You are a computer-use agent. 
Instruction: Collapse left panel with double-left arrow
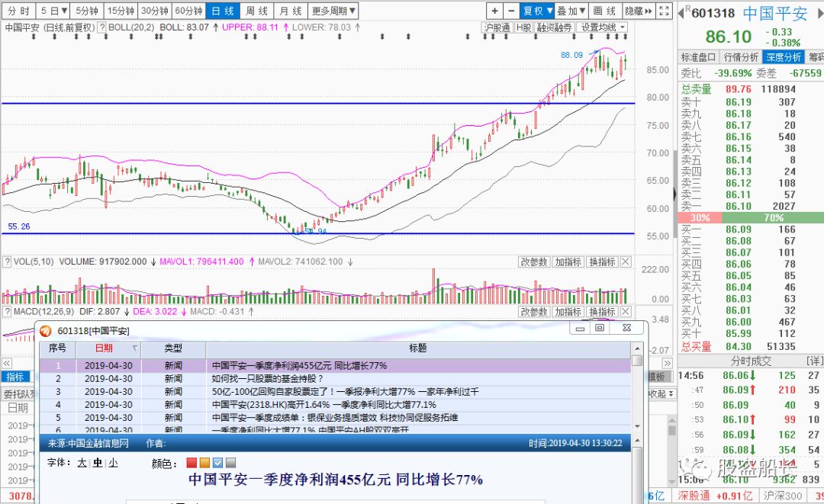click(6, 363)
